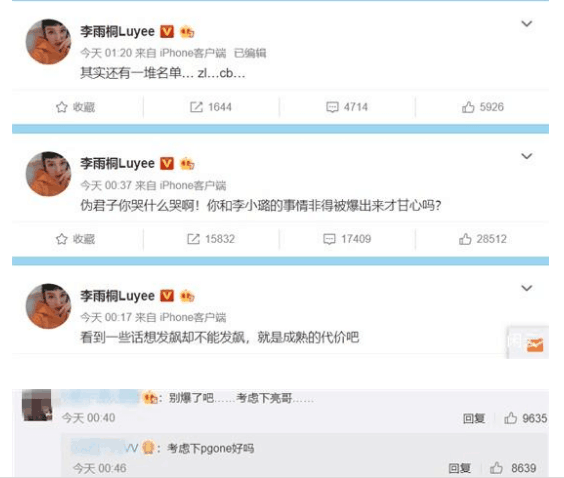The image size is (564, 478).
Task: Thumbs up the reply with 8639 likes
Action: [513, 468]
